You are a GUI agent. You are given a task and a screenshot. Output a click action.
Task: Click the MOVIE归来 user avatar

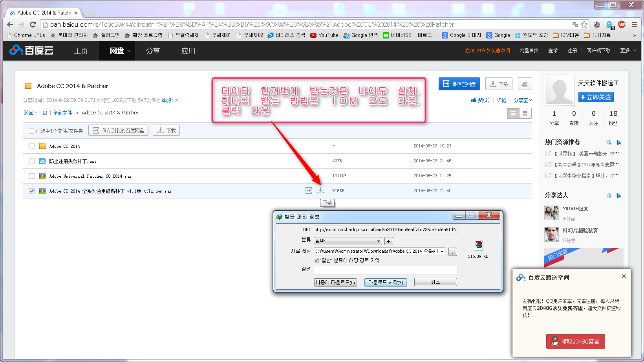click(x=551, y=213)
